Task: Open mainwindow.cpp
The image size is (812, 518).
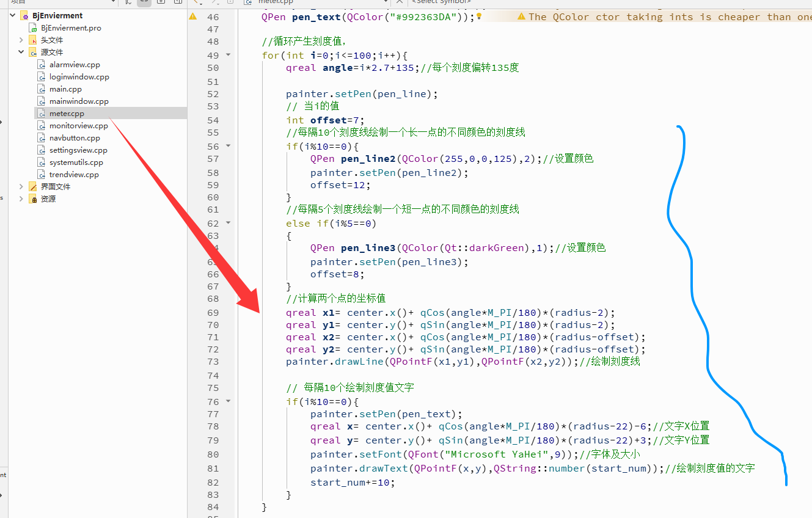Action: point(79,101)
